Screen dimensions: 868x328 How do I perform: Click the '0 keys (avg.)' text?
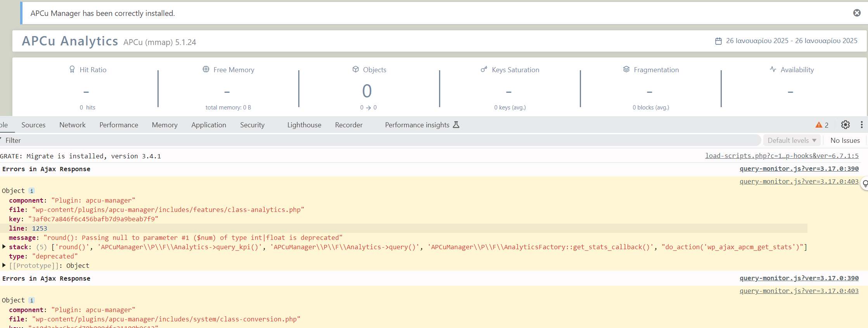pyautogui.click(x=510, y=108)
